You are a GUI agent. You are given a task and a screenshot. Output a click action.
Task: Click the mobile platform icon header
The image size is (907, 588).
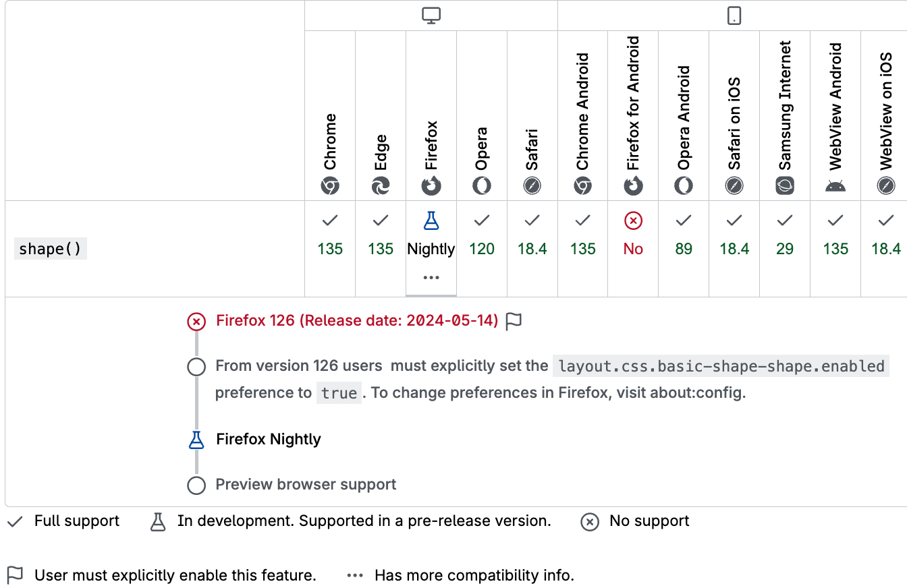[x=734, y=16]
